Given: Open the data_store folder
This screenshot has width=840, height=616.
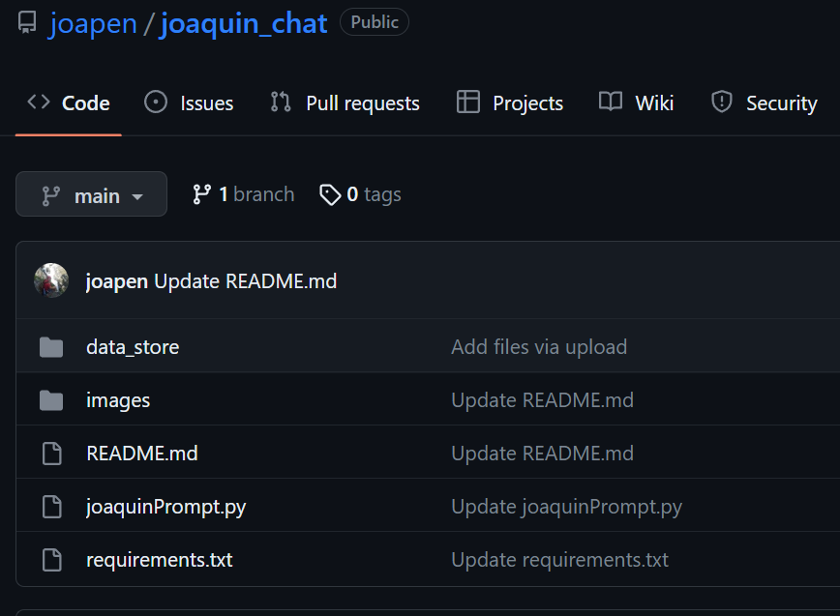Looking at the screenshot, I should [x=133, y=347].
